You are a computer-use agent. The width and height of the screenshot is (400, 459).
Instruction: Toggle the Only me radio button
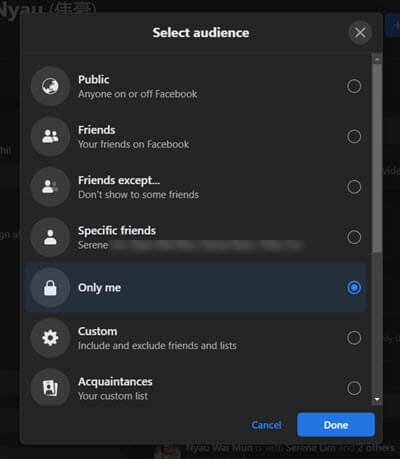tap(354, 287)
